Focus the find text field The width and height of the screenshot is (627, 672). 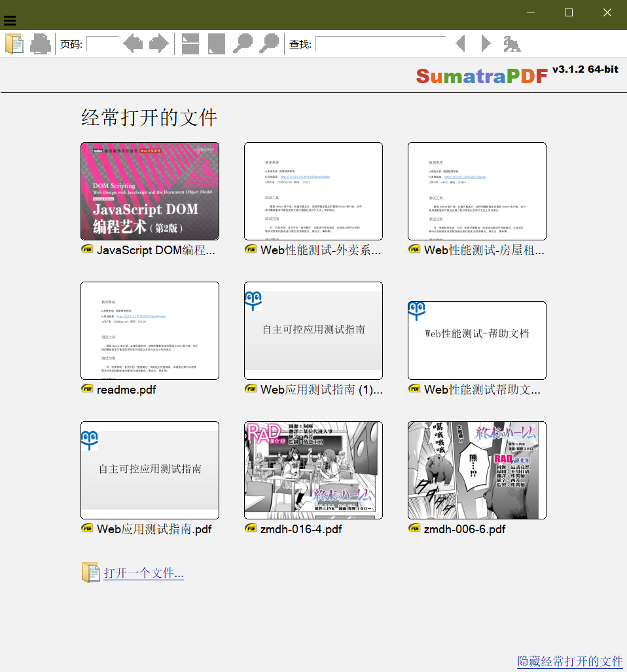pyautogui.click(x=381, y=44)
